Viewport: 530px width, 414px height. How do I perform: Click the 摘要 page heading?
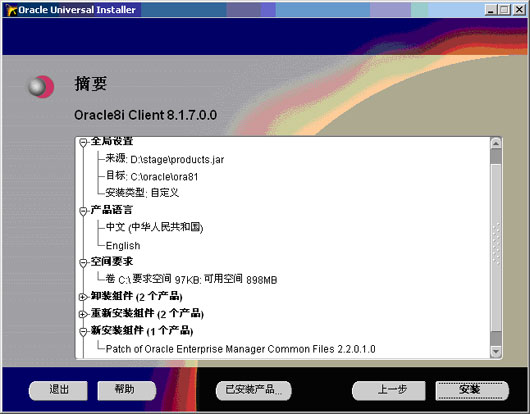click(91, 83)
